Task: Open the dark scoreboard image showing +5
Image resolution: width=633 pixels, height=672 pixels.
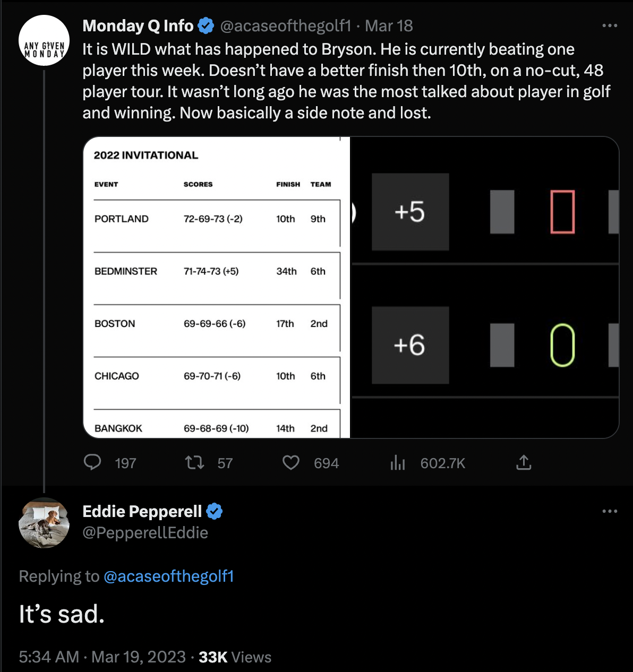Action: coord(485,287)
